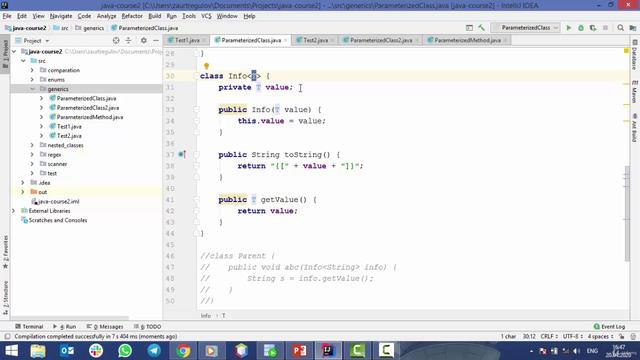Collapse the java-course2 root node
The width and height of the screenshot is (640, 360).
14,51
